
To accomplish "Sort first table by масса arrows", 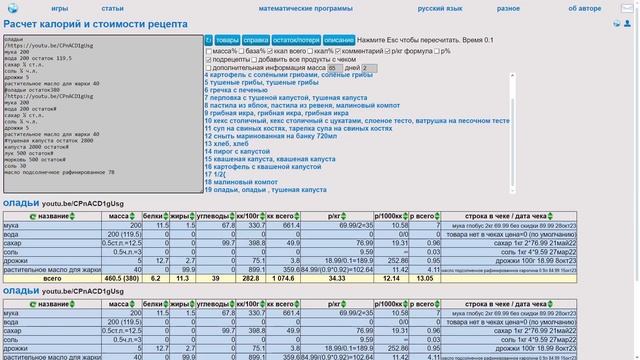I will click(x=132, y=216).
